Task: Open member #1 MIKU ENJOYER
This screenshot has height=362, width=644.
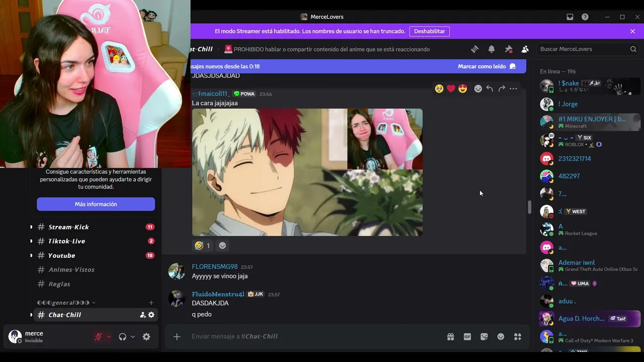Action: click(x=590, y=122)
